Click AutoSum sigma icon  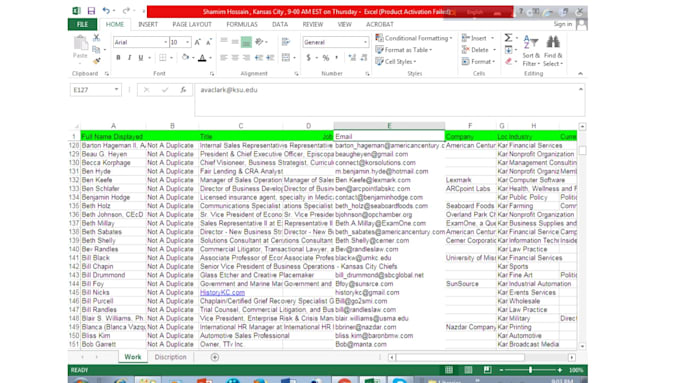tap(508, 38)
